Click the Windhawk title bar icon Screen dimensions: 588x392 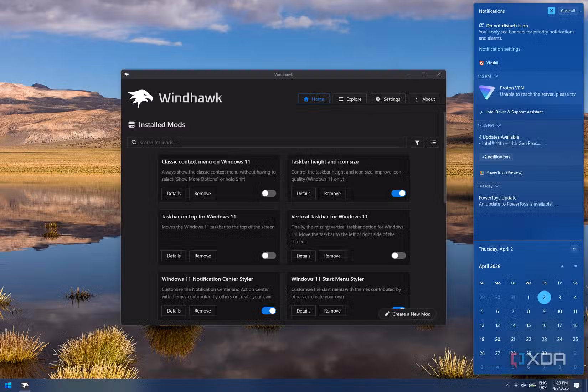[x=127, y=74]
